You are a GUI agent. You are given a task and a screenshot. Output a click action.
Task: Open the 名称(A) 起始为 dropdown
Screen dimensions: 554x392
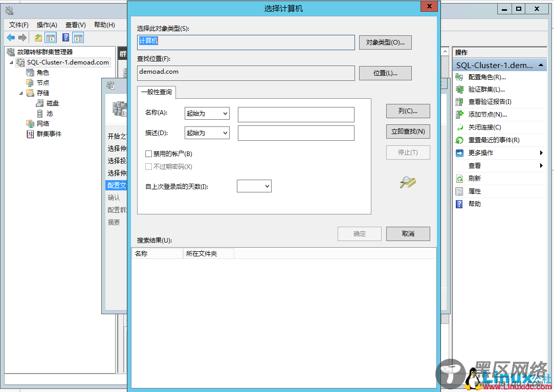tap(207, 114)
